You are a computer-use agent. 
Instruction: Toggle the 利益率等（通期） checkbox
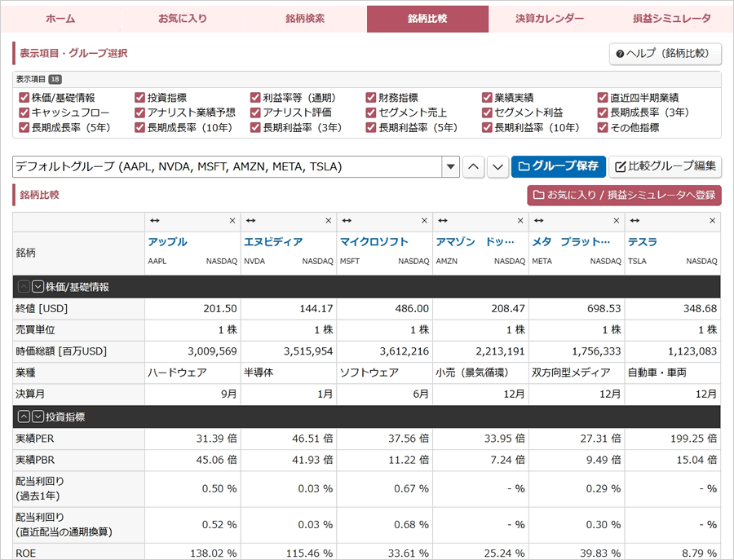pos(255,97)
